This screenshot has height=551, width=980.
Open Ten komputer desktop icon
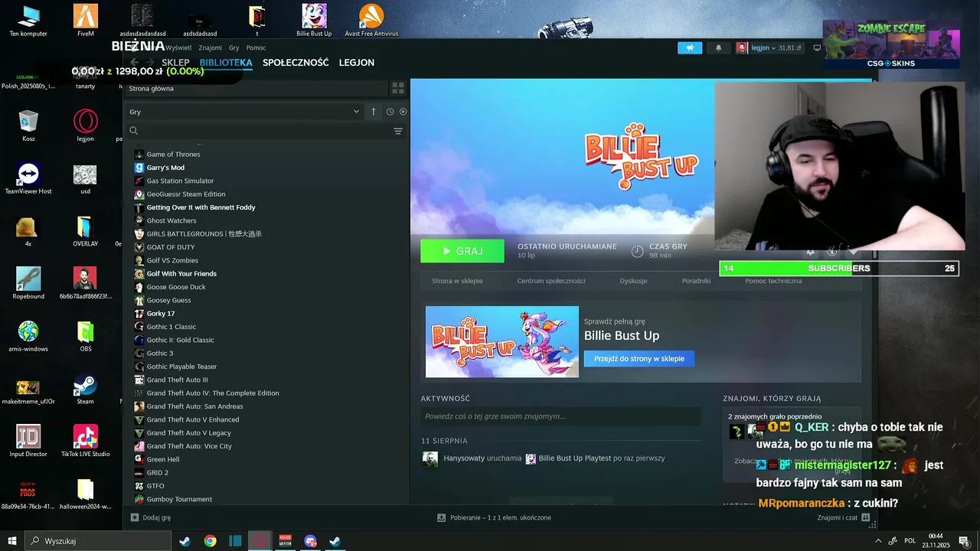click(x=28, y=21)
